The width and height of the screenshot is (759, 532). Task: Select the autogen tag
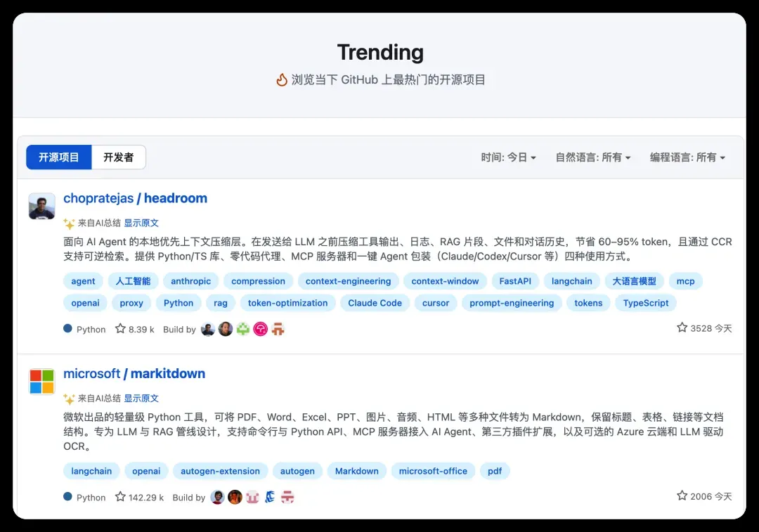pos(297,471)
